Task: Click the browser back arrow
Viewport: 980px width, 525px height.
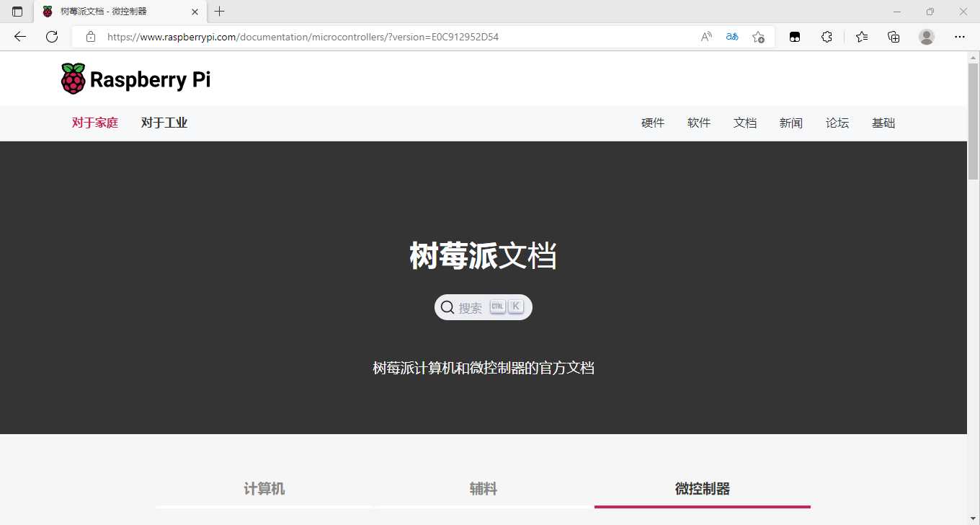Action: coord(20,37)
